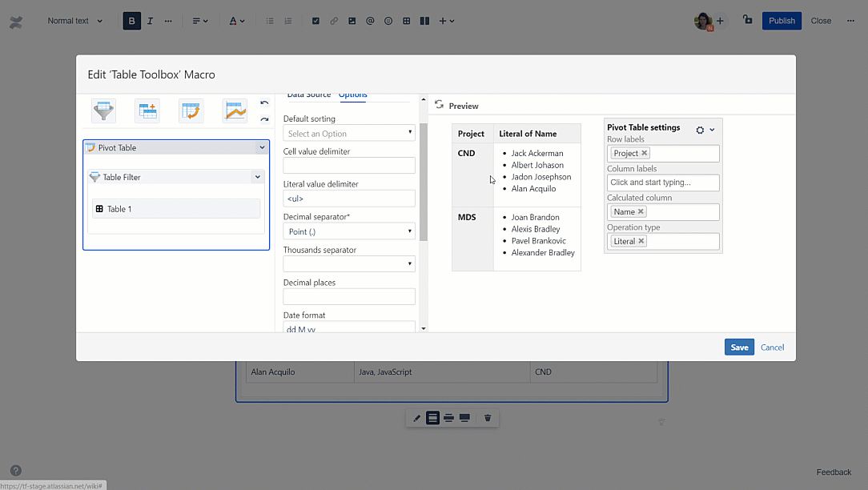Refresh the Preview panel
This screenshot has width=868, height=490.
[439, 104]
